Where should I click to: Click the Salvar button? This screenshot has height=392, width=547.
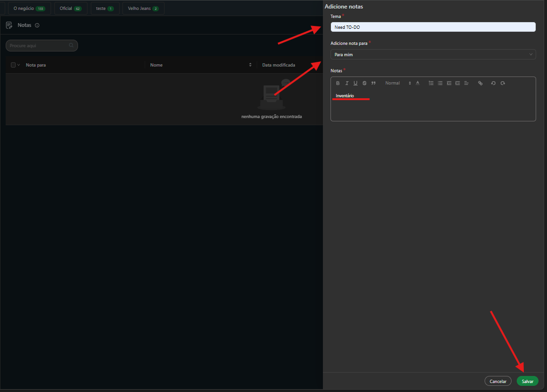(527, 381)
